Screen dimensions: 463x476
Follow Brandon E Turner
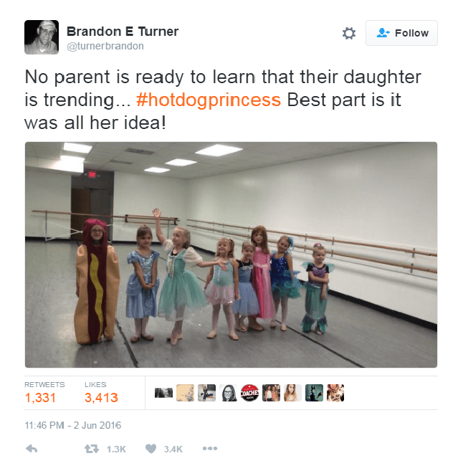pyautogui.click(x=401, y=33)
